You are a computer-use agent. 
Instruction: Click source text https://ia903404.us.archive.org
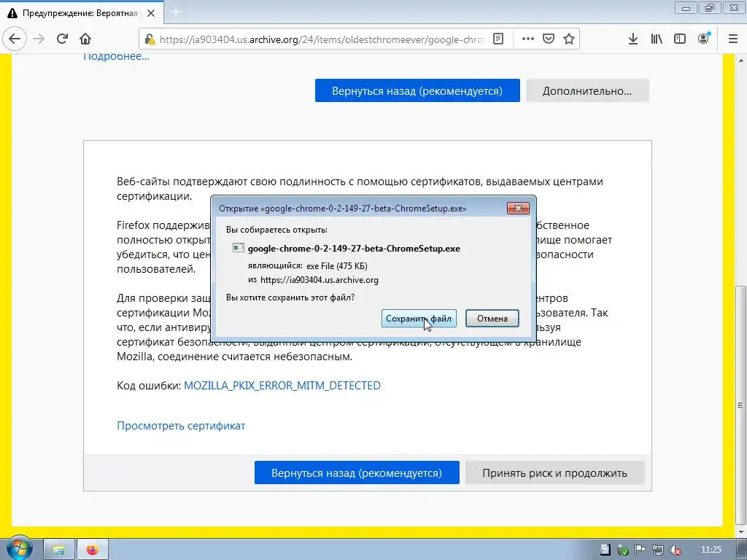click(x=320, y=280)
